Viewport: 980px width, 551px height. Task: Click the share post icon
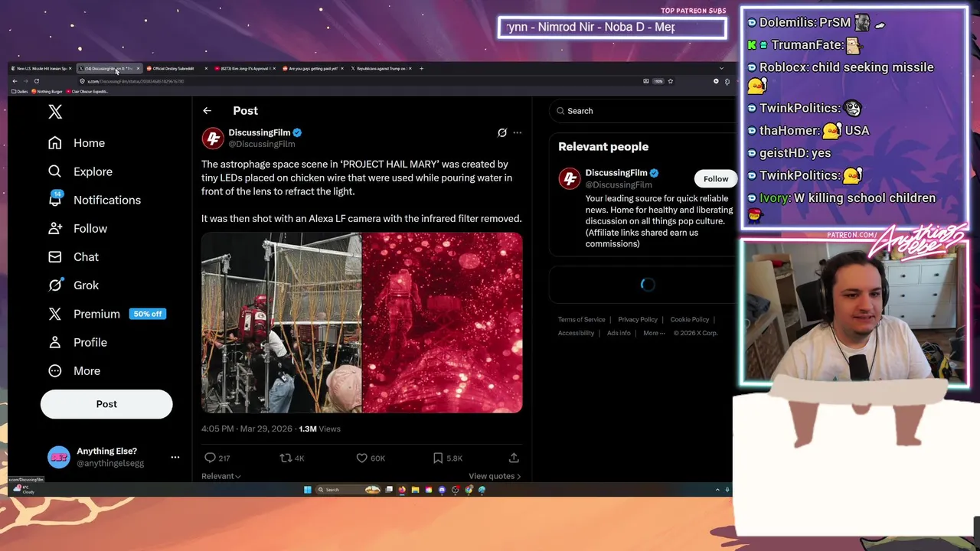(x=514, y=458)
